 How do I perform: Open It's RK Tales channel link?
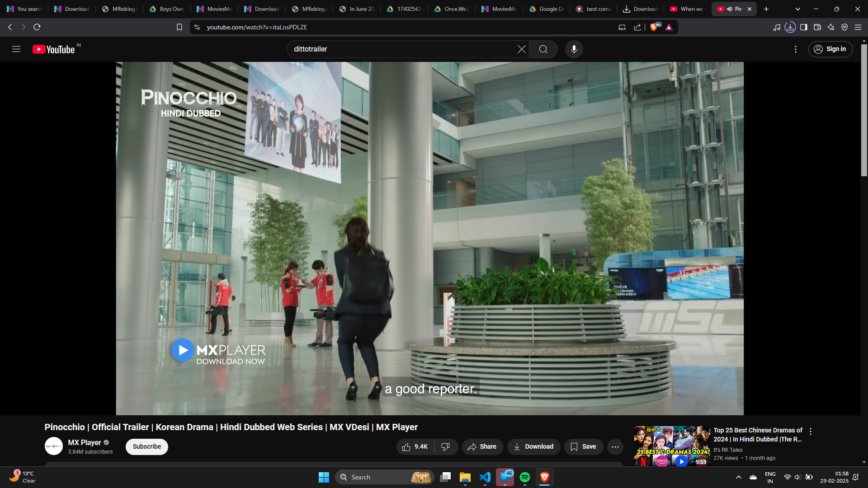tap(728, 450)
